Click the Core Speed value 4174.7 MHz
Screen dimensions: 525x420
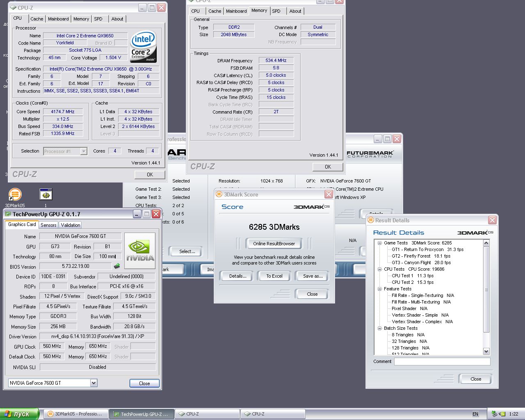pyautogui.click(x=63, y=112)
